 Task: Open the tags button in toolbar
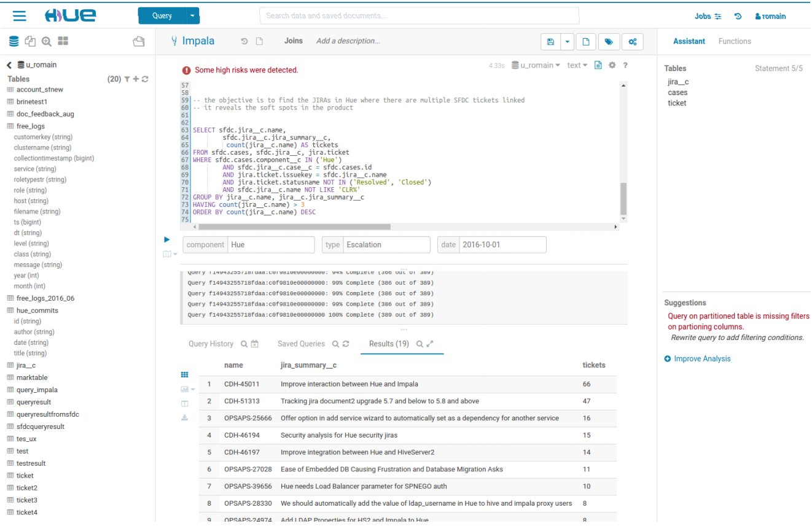pyautogui.click(x=609, y=42)
